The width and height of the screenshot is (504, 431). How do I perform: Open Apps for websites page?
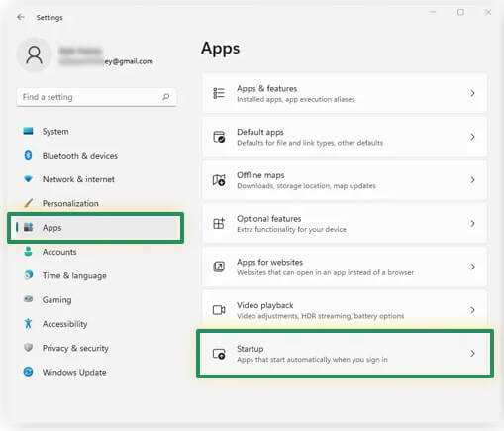[345, 267]
